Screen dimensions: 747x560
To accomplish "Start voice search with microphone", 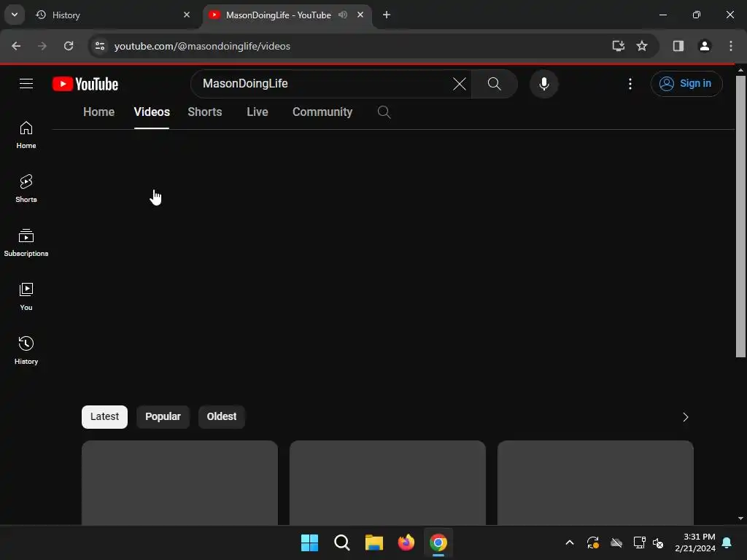I will (x=543, y=84).
